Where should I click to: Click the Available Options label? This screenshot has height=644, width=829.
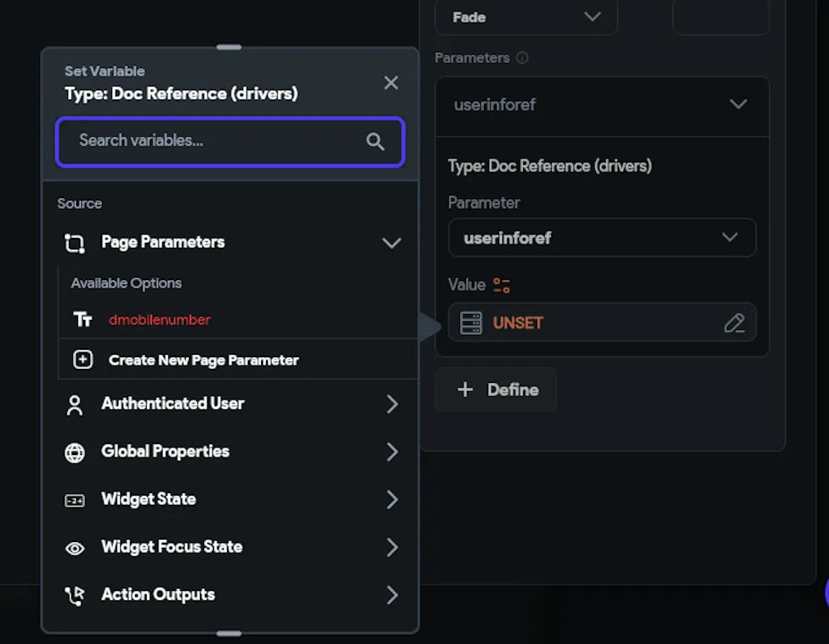pyautogui.click(x=126, y=283)
